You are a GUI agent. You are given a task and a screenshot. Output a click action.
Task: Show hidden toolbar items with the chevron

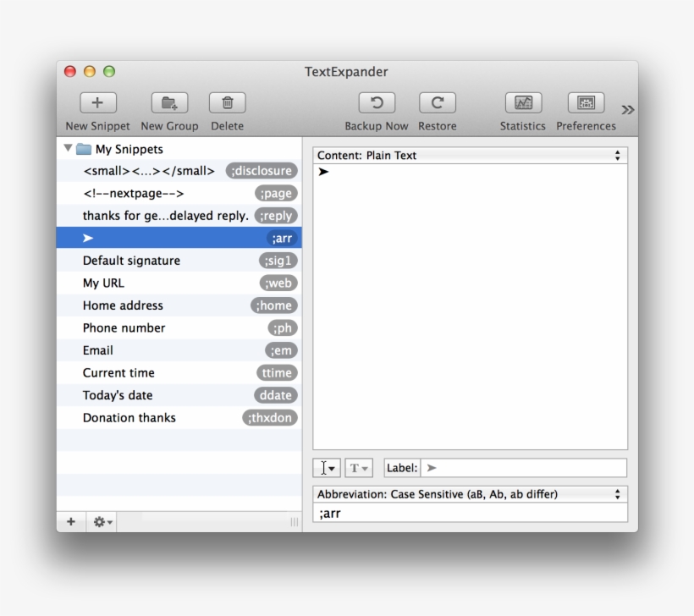click(x=627, y=109)
